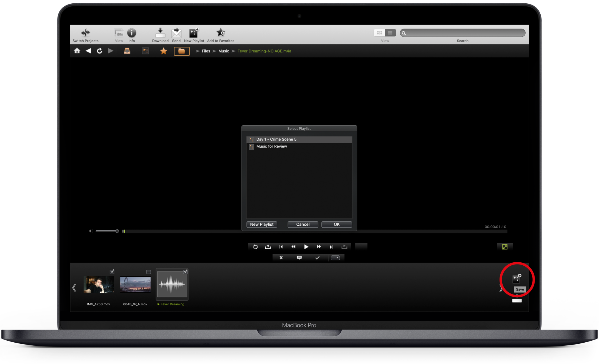
Task: Click the Add to Favorites star icon
Action: 221,33
